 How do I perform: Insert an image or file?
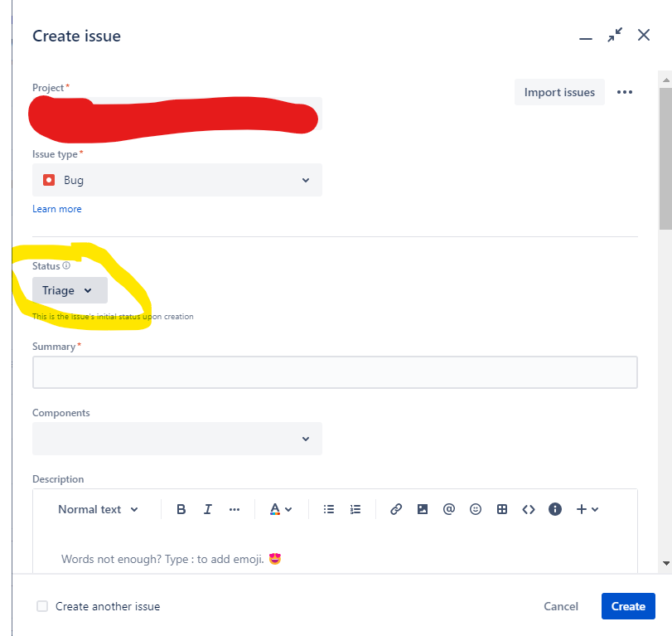click(x=423, y=509)
